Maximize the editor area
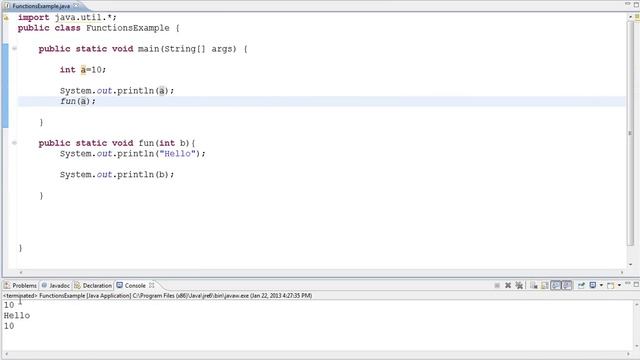The width and height of the screenshot is (640, 360). (x=636, y=4)
